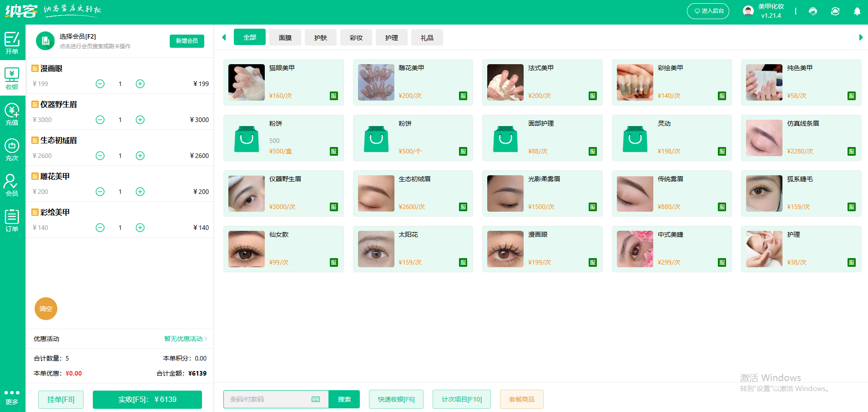Switch to the 面膜 category tab
Image resolution: width=868 pixels, height=412 pixels.
(x=285, y=37)
